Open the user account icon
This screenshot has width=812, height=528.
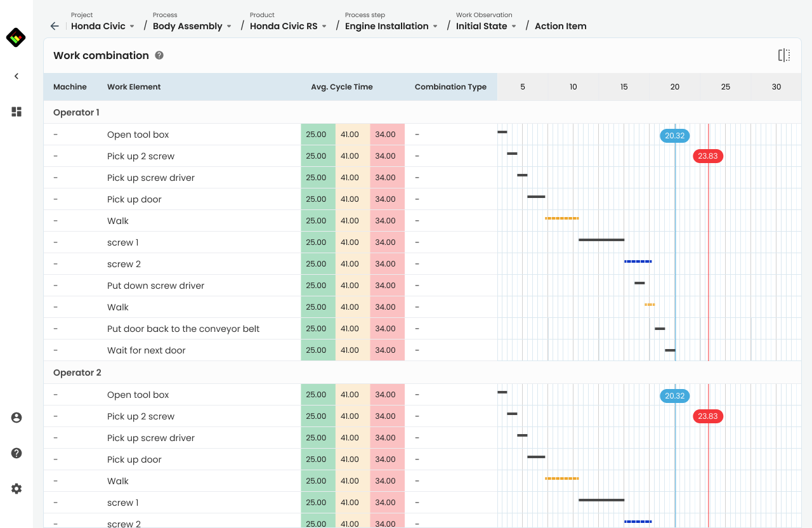(x=16, y=418)
